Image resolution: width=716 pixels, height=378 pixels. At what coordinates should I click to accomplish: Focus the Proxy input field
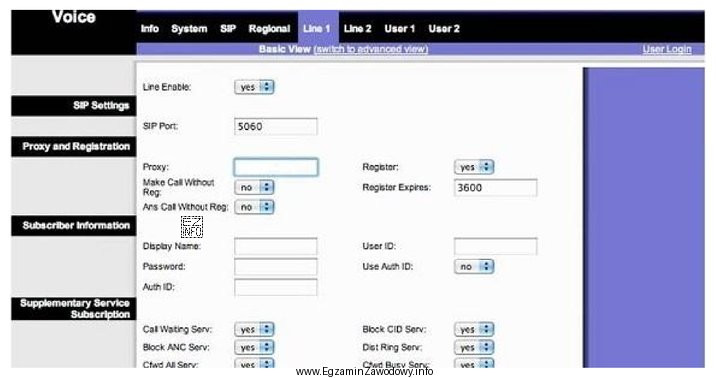[276, 167]
